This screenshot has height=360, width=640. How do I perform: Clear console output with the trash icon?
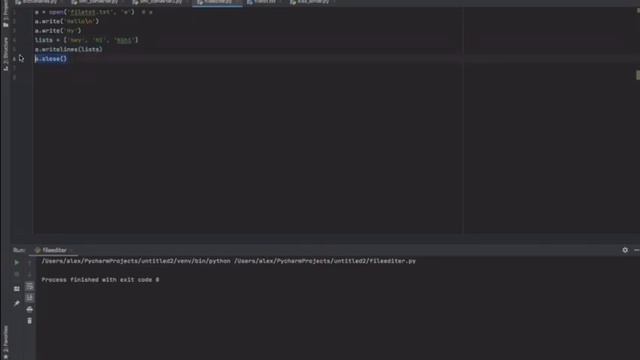[x=29, y=321]
